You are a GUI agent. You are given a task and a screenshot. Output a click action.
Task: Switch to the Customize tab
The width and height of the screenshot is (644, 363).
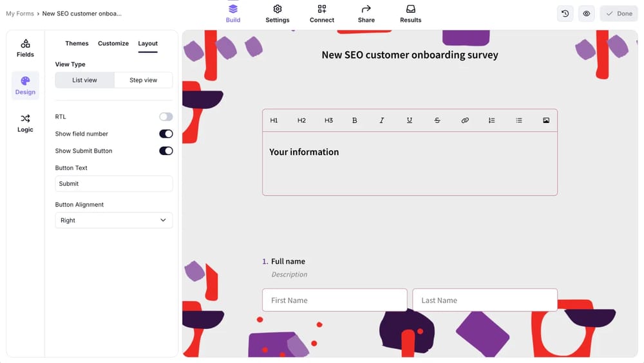click(x=113, y=44)
